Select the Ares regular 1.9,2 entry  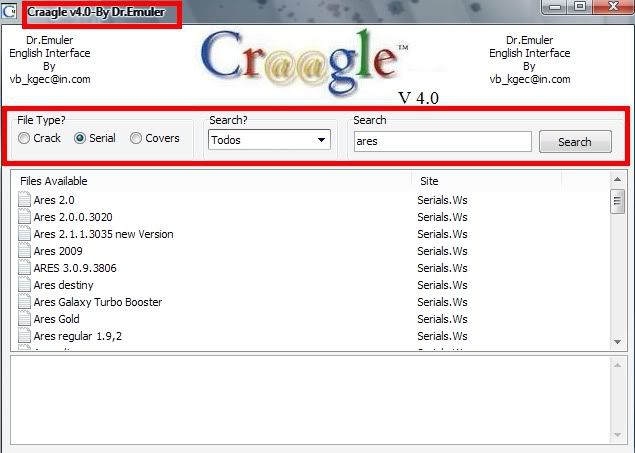tap(78, 336)
